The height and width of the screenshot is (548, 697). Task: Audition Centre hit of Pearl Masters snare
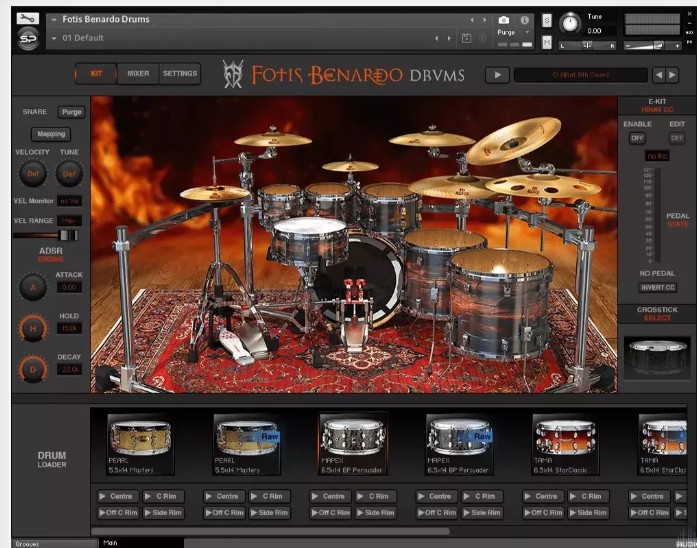118,496
